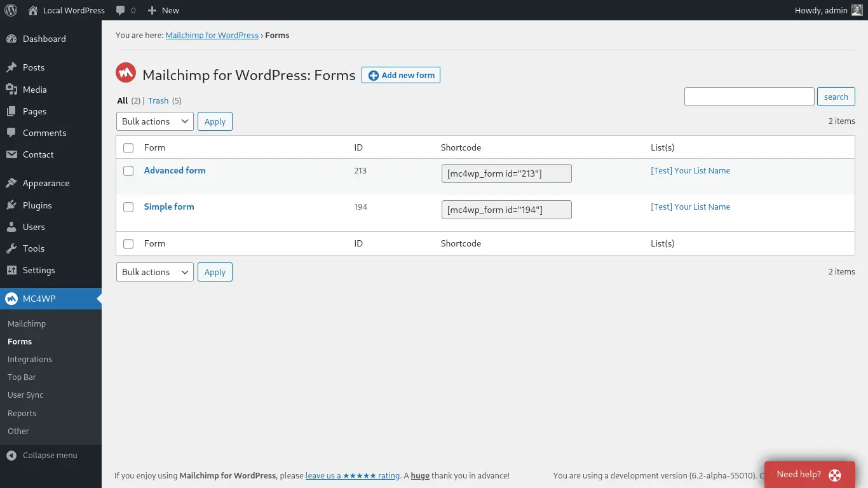Image resolution: width=868 pixels, height=488 pixels.
Task: Collapse the sidebar menu with arrow icon
Action: click(11, 455)
